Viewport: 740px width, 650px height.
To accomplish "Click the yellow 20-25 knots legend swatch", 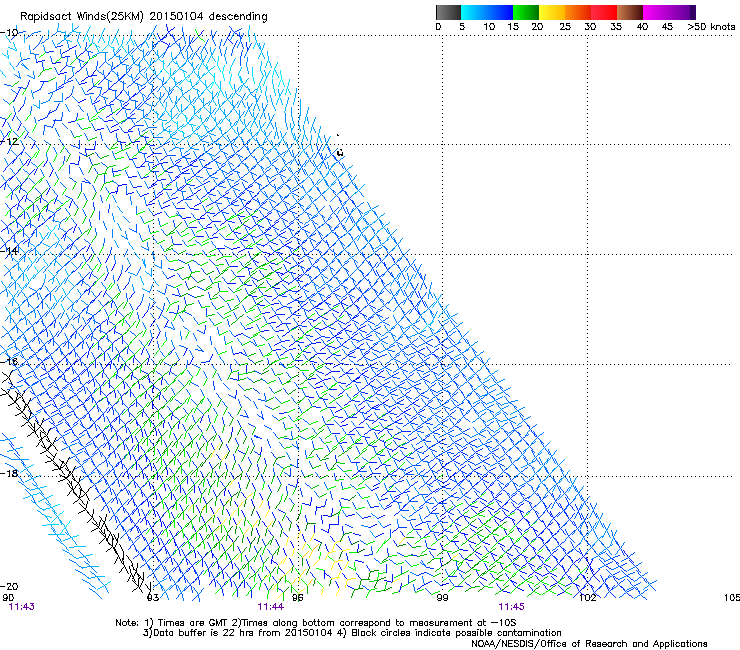I will (552, 12).
